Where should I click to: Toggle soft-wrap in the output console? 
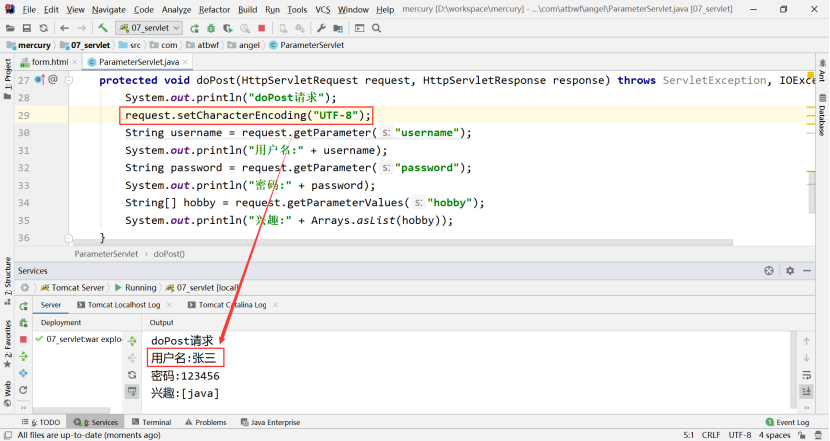pos(806,375)
